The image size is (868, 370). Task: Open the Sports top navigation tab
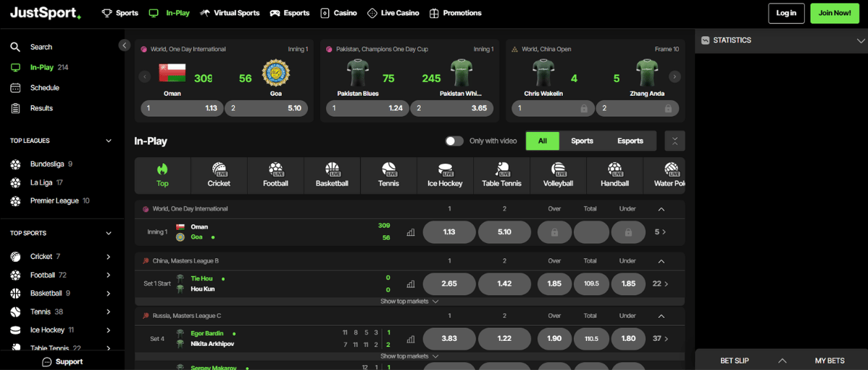point(120,13)
